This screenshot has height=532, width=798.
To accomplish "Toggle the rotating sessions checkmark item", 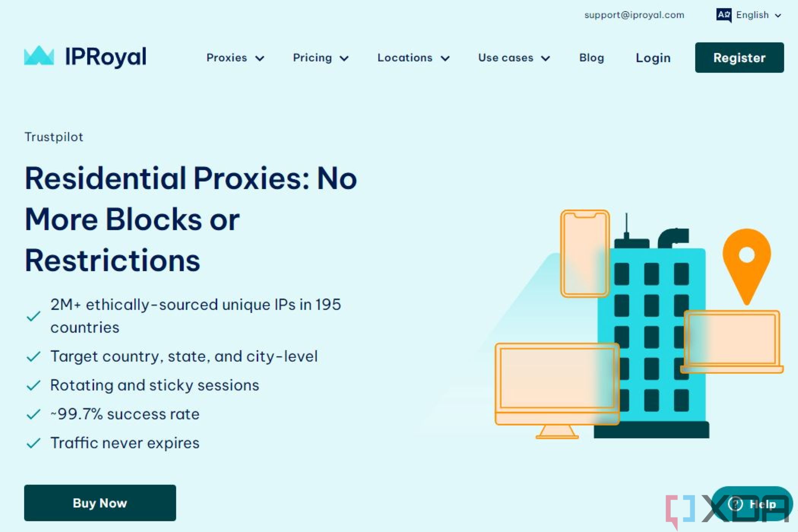I will (x=33, y=385).
